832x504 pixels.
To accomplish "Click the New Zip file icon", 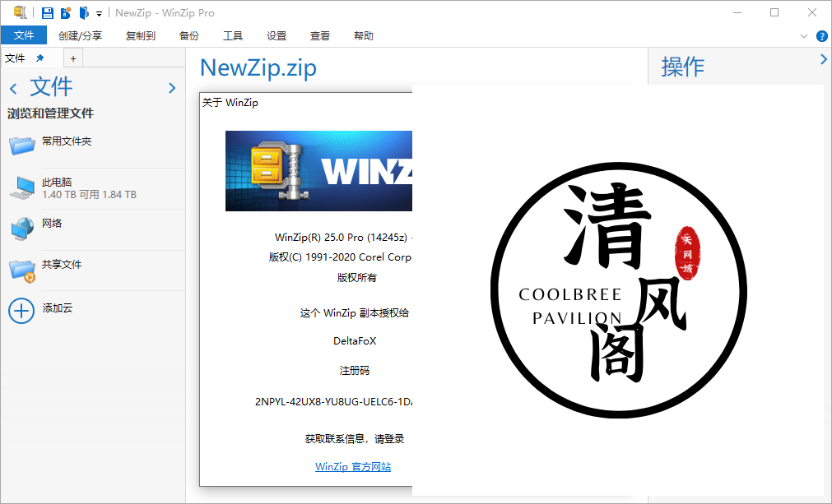I will [x=66, y=12].
